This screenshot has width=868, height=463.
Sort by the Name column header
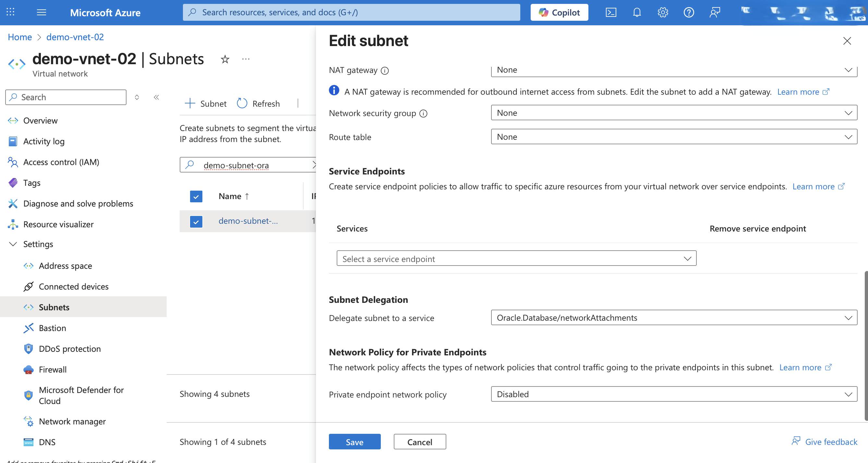click(234, 196)
